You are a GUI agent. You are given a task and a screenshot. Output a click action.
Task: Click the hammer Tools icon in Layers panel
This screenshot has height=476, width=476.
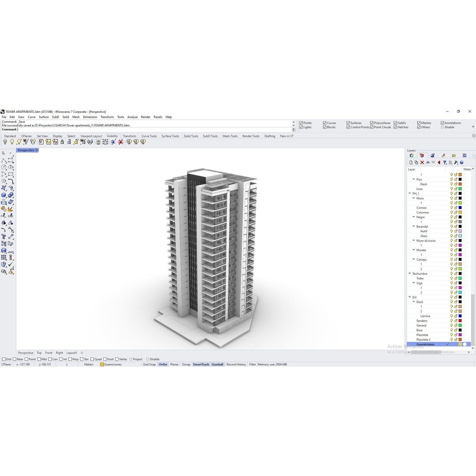tap(456, 162)
